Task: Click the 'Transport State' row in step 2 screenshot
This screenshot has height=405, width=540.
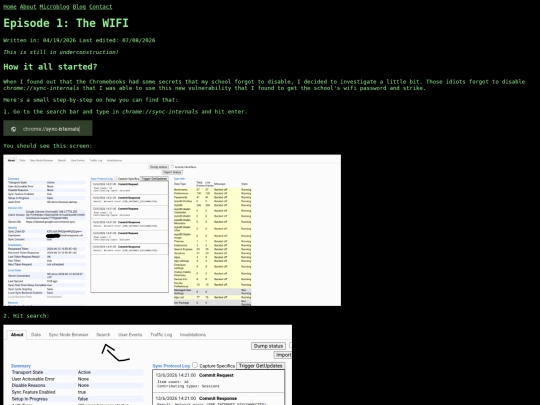Action: point(77,372)
